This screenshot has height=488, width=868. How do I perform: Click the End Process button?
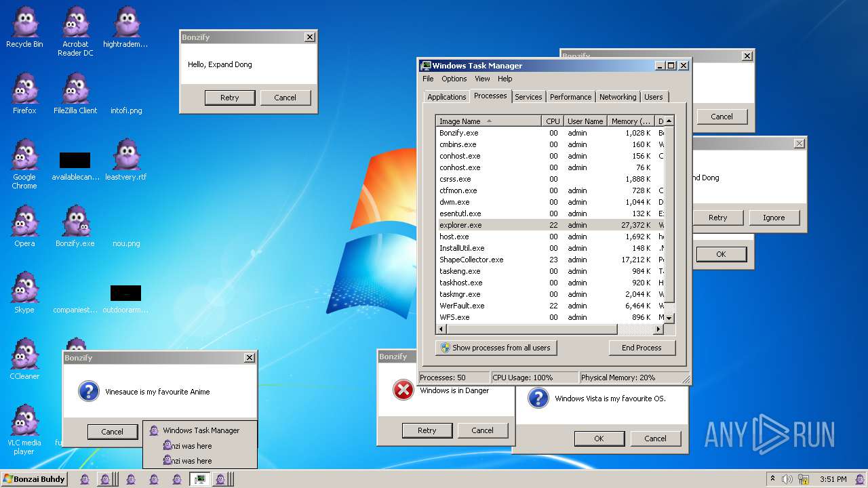coord(642,348)
